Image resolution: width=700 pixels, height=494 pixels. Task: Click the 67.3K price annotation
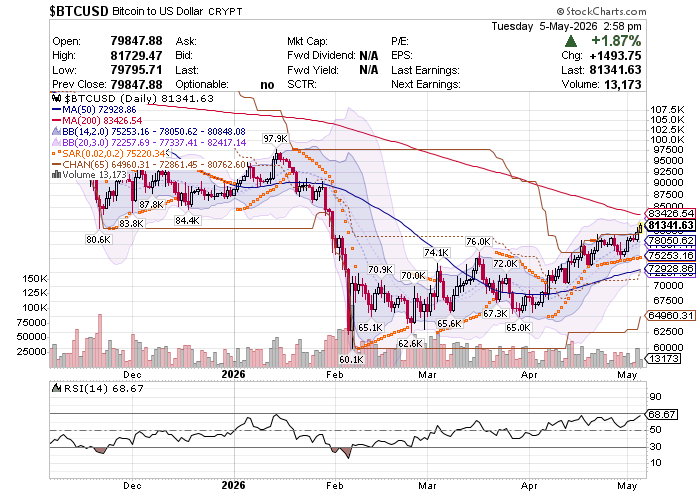click(496, 314)
